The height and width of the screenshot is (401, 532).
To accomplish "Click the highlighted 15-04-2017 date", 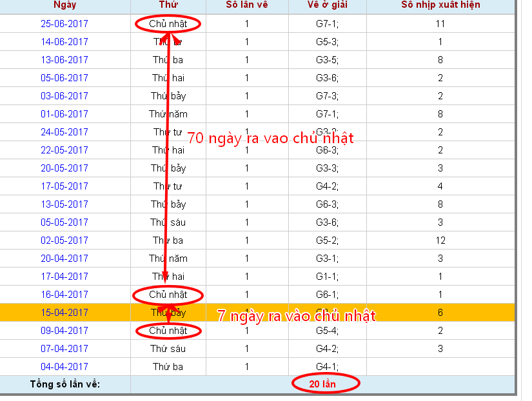I will coord(64,313).
